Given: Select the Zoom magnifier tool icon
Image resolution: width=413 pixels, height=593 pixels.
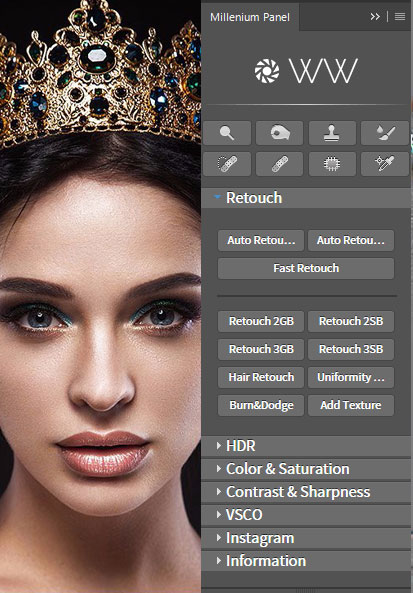Looking at the screenshot, I should [227, 133].
